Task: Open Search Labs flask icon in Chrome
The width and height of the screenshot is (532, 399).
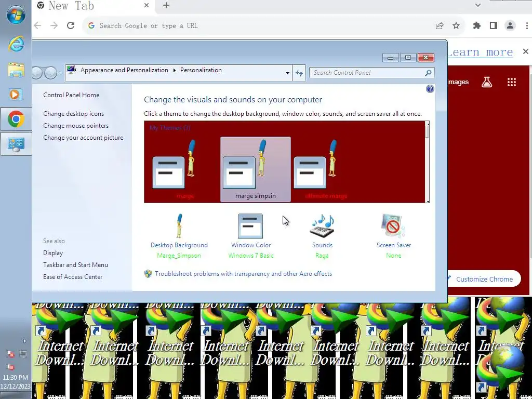Action: click(x=486, y=82)
